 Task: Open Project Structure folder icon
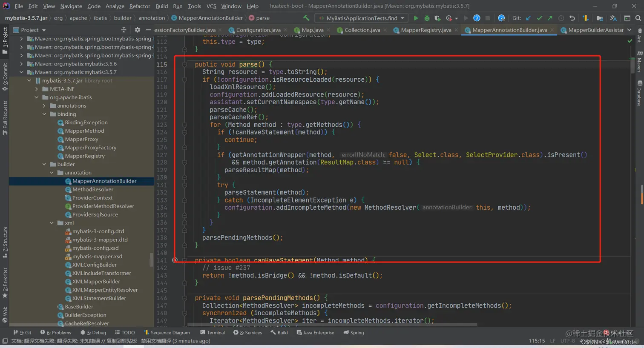click(600, 18)
